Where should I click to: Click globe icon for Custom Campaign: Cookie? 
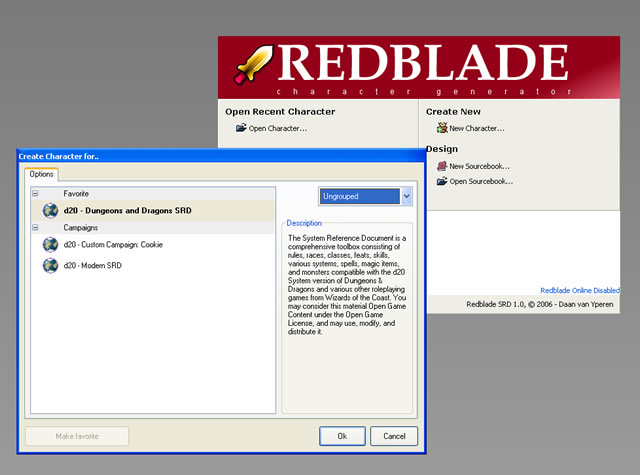tap(51, 245)
